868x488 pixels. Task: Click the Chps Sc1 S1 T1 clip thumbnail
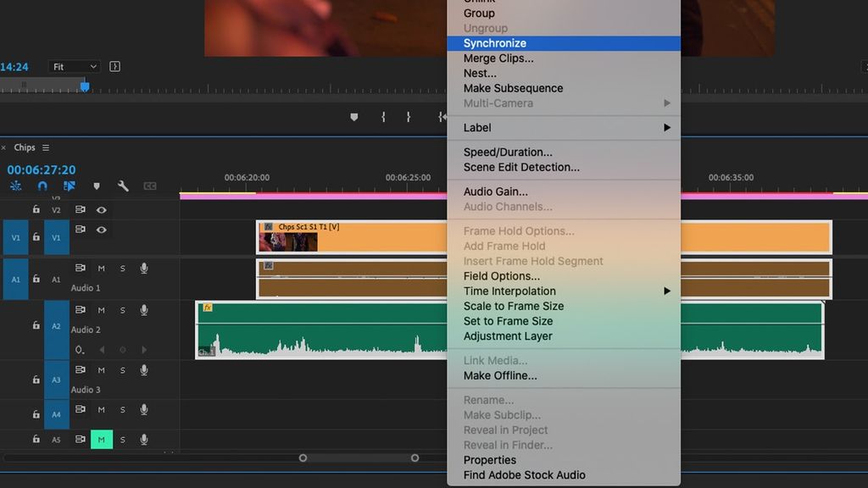[288, 242]
